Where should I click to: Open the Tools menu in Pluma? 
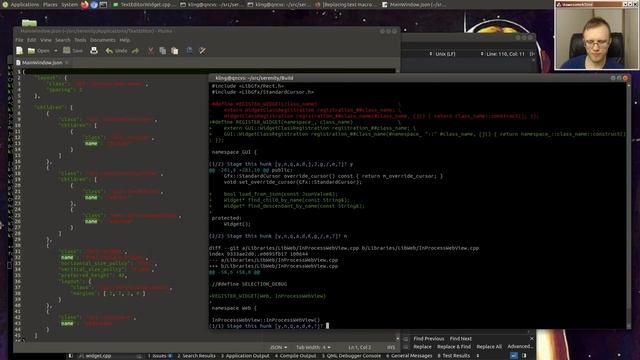tap(80, 40)
